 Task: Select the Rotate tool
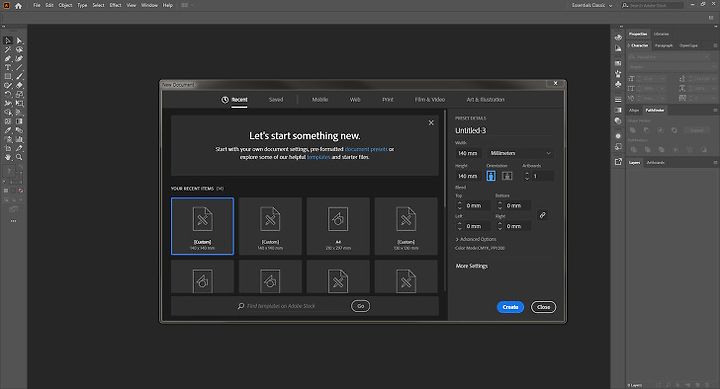pyautogui.click(x=8, y=94)
